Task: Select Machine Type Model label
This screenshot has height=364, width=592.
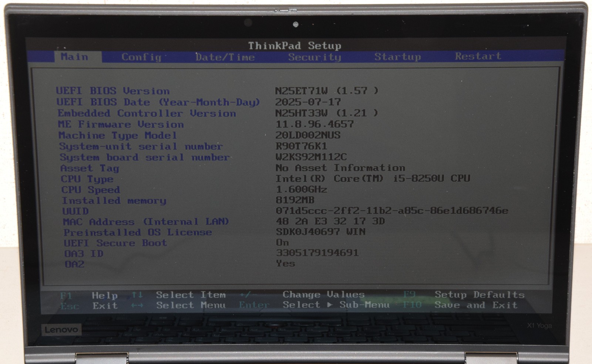Action: [x=118, y=136]
